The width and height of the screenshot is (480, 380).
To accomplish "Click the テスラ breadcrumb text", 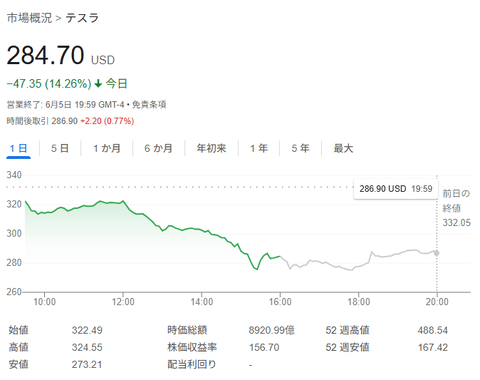I will pyautogui.click(x=82, y=18).
